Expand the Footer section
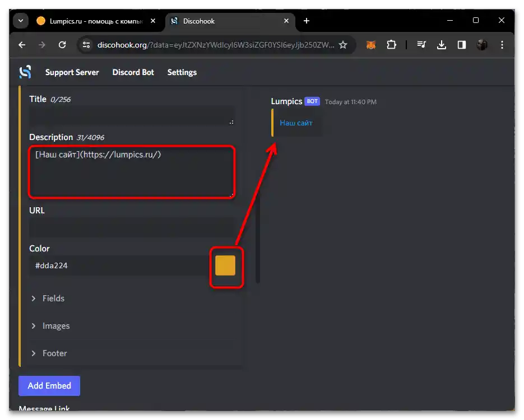Image resolution: width=524 pixels, height=420 pixels. [132, 353]
